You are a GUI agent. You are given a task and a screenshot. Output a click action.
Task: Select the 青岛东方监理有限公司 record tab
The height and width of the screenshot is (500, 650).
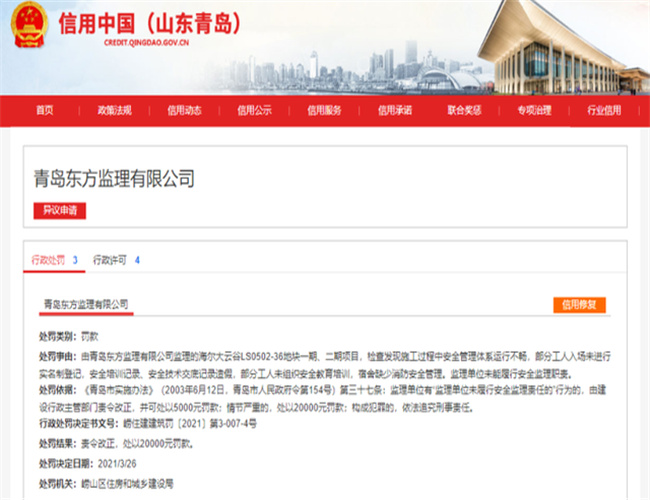[86, 305]
